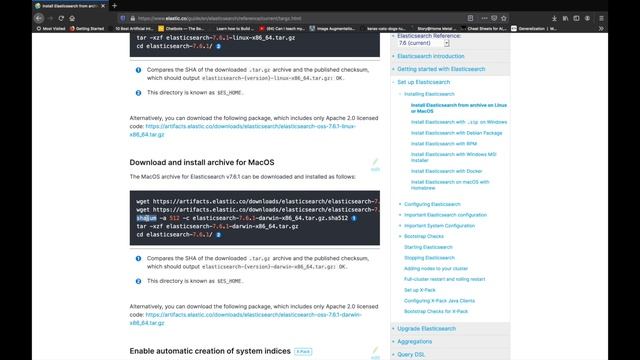This screenshot has height=360, width=640.
Task: Open Install Elasticsearch with Windows MSI Installer
Action: pyautogui.click(x=453, y=157)
